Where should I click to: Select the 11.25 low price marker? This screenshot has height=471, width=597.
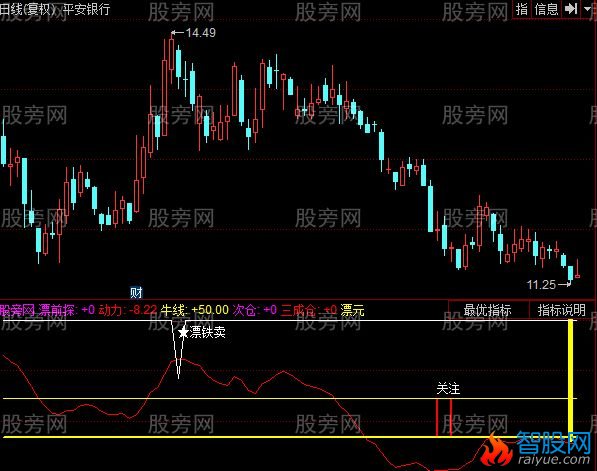[x=549, y=284]
